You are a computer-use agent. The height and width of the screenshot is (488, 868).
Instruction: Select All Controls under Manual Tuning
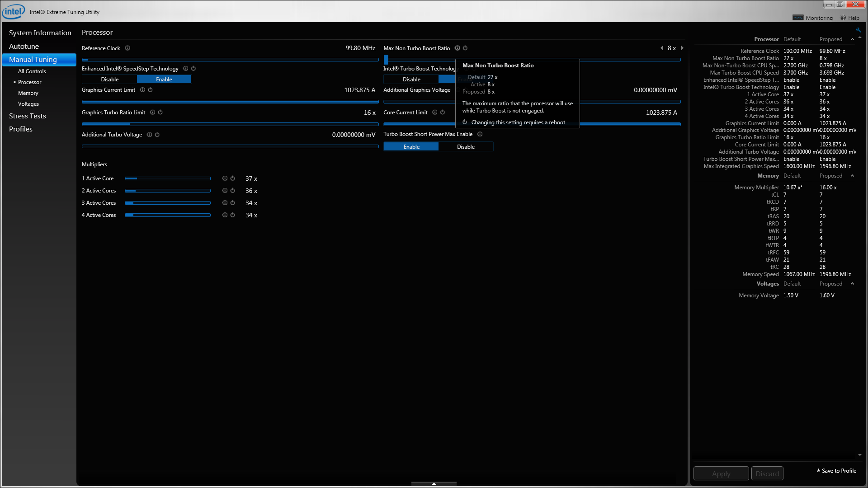tap(32, 71)
